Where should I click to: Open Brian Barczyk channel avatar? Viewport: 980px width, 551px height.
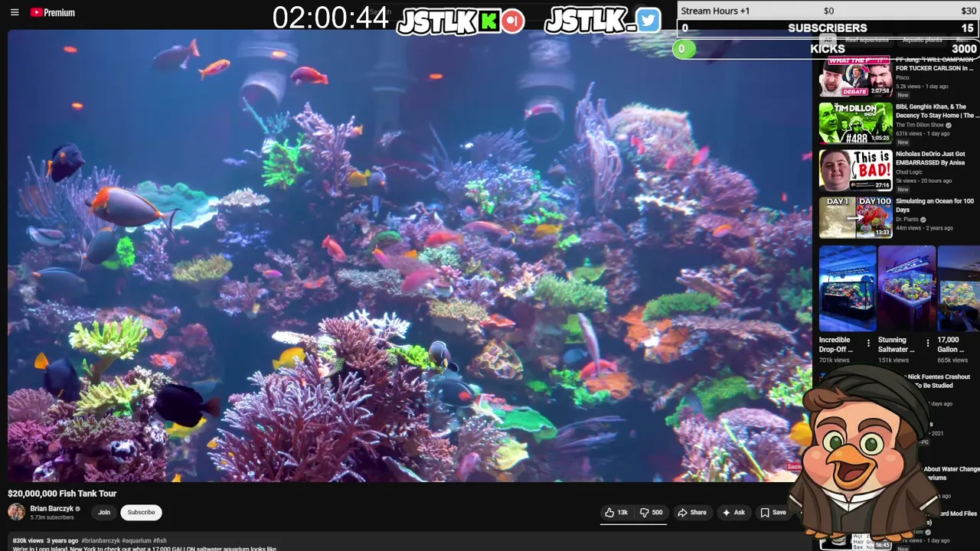tap(16, 512)
